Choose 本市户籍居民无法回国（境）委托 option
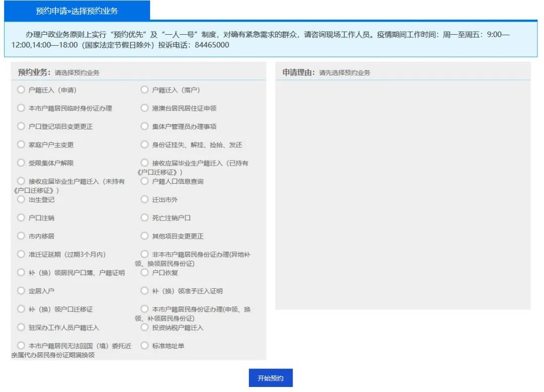This screenshot has height=392, width=544. pyautogui.click(x=21, y=346)
